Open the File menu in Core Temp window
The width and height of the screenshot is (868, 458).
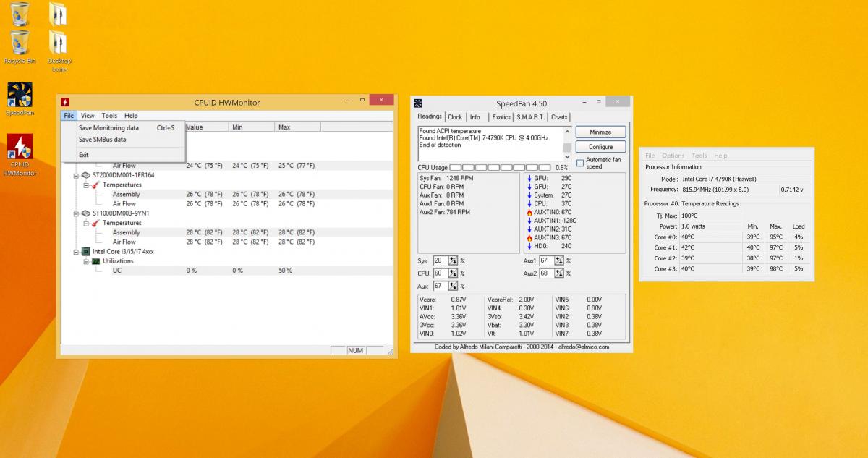[x=650, y=156]
